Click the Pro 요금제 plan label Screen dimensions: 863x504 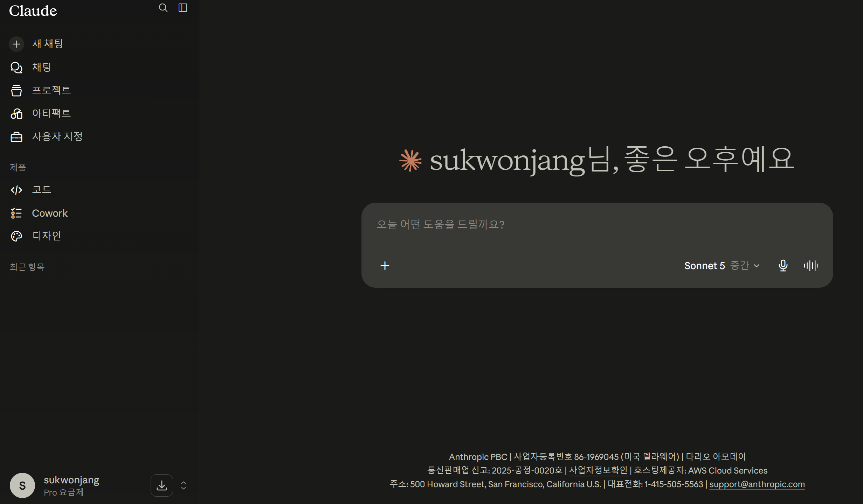[x=64, y=492]
